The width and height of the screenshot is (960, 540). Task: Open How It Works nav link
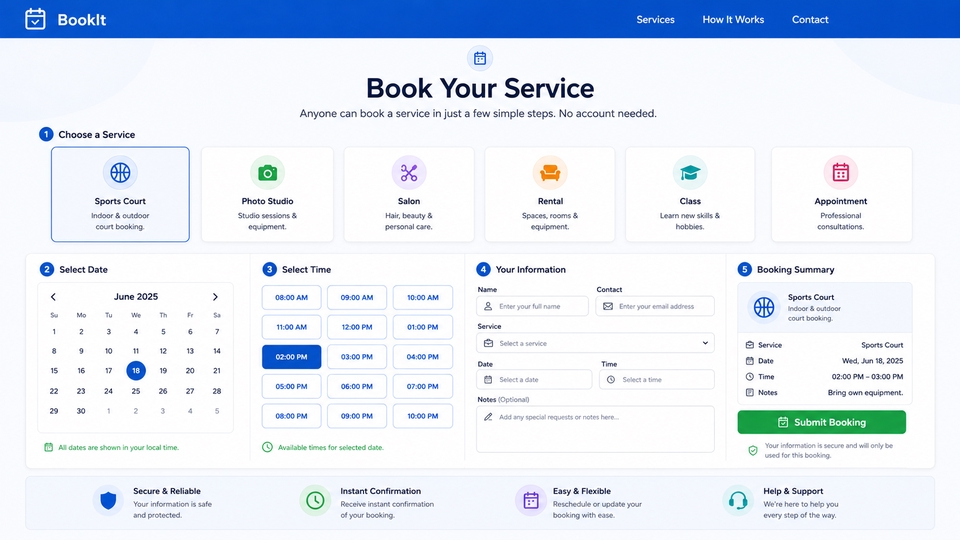(x=733, y=20)
